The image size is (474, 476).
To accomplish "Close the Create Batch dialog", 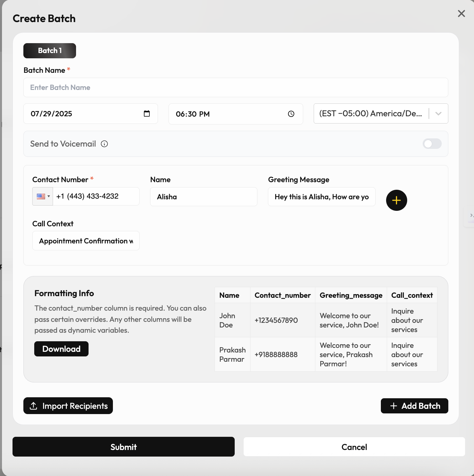I will (x=461, y=14).
